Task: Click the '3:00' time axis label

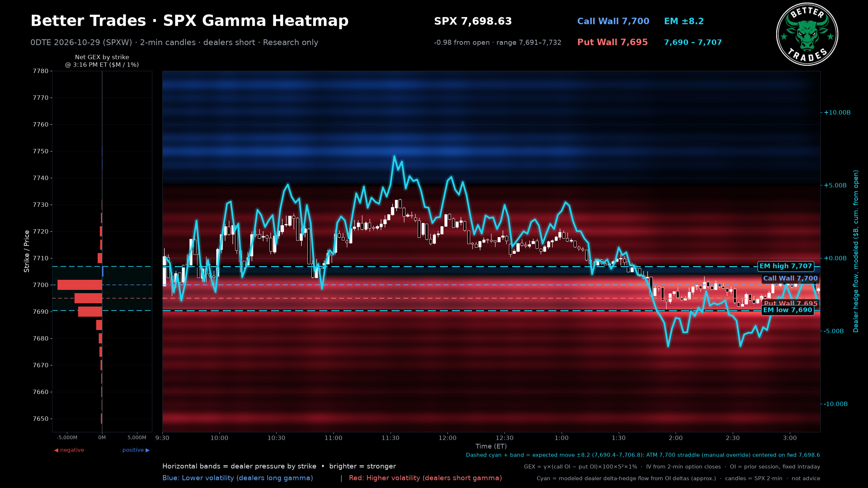Action: pyautogui.click(x=790, y=438)
